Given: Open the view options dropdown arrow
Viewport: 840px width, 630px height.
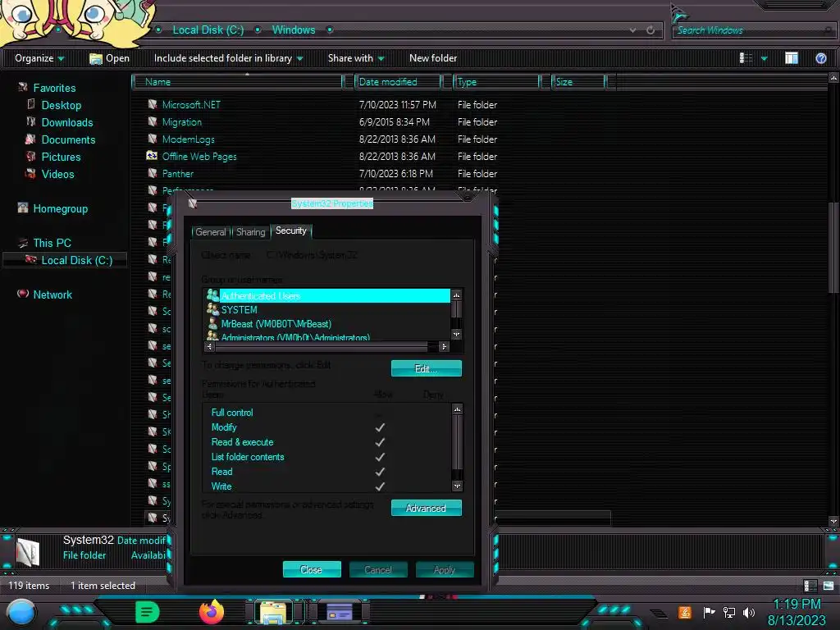Looking at the screenshot, I should pyautogui.click(x=764, y=58).
